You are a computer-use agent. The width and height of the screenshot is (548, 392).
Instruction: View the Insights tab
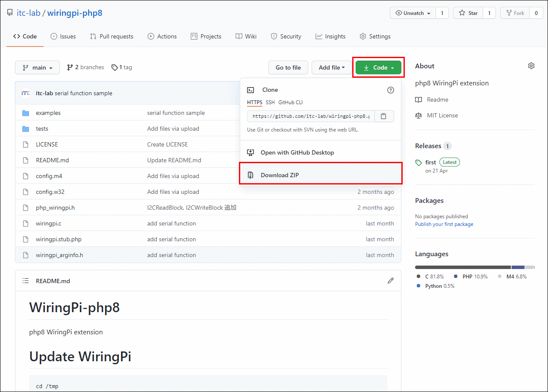(330, 37)
